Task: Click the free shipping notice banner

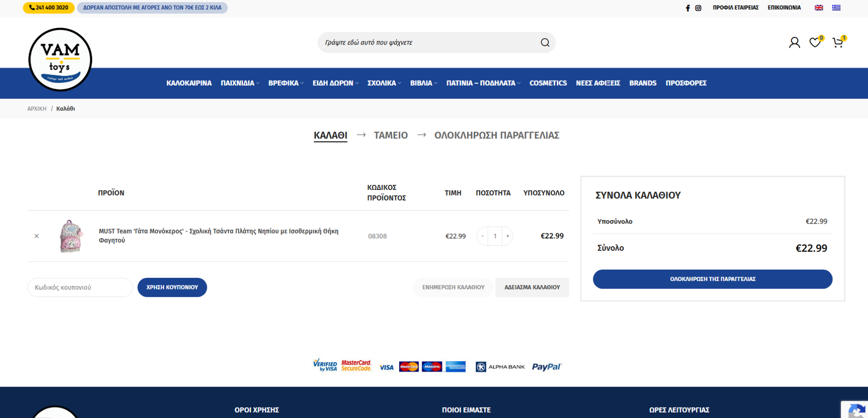Action: (x=152, y=8)
